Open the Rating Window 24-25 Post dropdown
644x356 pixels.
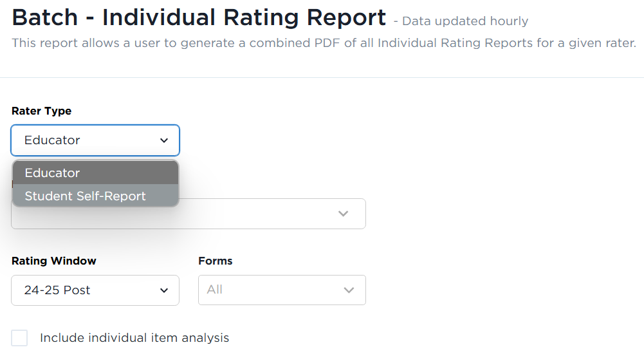coord(95,290)
